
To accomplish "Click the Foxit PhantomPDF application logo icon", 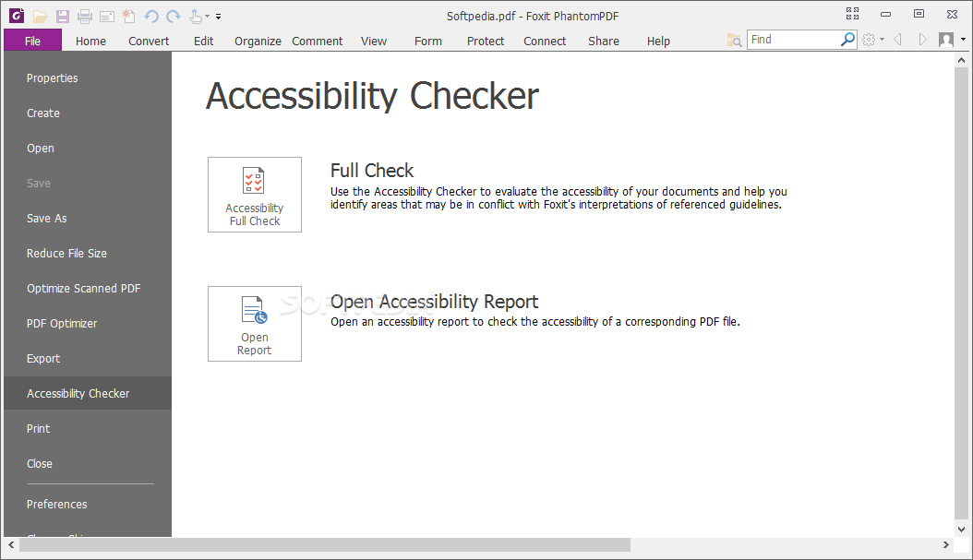I will coord(17,16).
